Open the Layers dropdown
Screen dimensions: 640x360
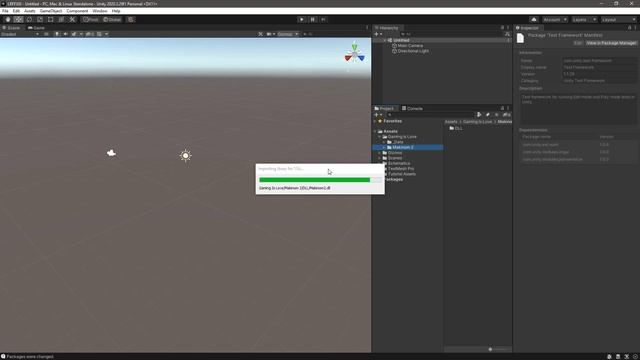pos(584,20)
